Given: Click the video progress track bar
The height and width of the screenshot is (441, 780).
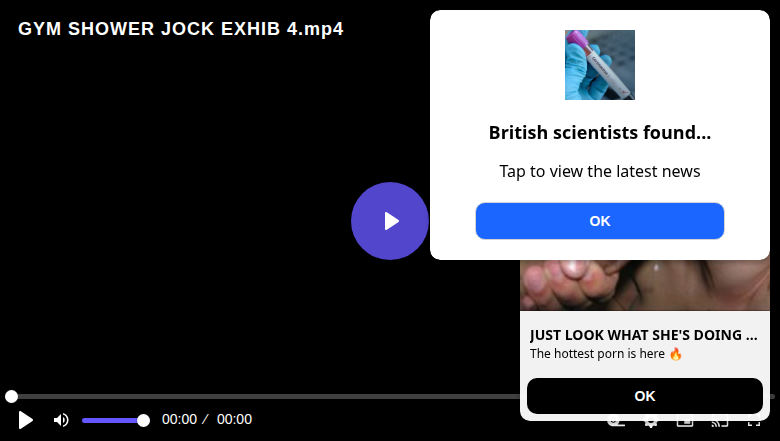Looking at the screenshot, I should pyautogui.click(x=266, y=396).
